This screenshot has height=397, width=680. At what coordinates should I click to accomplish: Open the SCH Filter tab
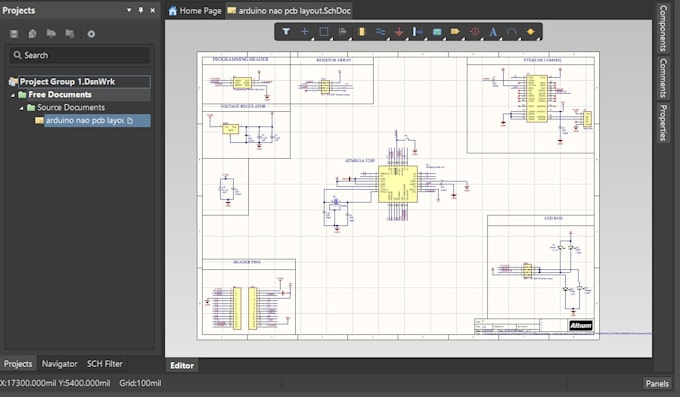click(x=105, y=364)
